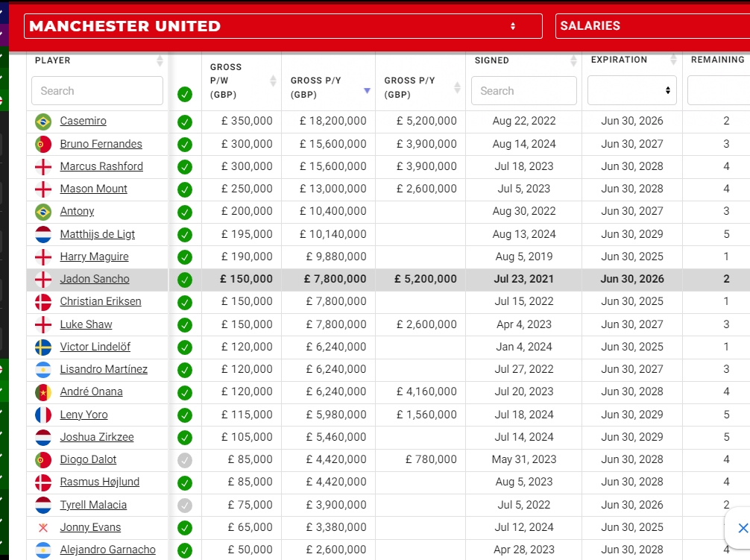The image size is (750, 560).
Task: Toggle the header verified checkmark filter
Action: 185,94
